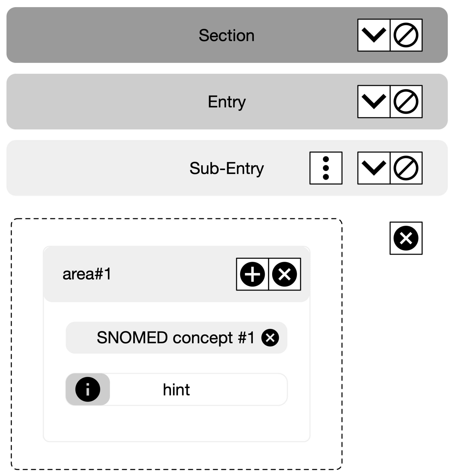Expand the Section row chevron
This screenshot has width=454, height=476.
[374, 35]
